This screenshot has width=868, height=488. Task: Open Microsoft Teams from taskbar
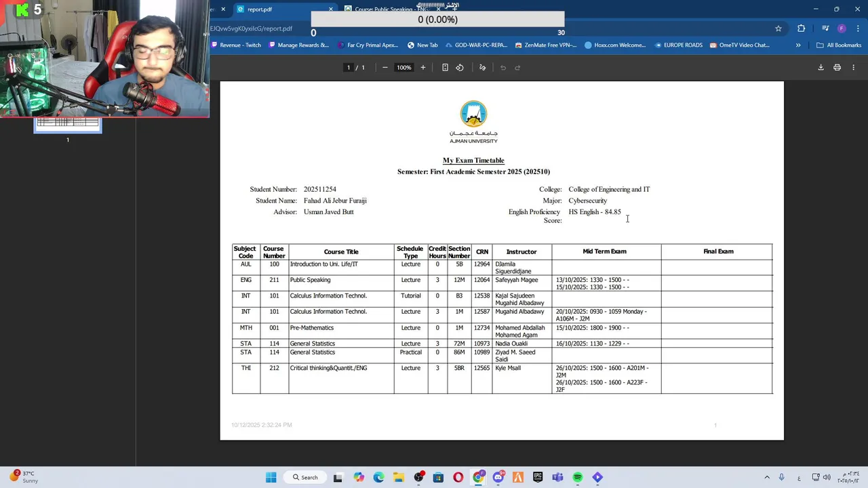click(557, 477)
